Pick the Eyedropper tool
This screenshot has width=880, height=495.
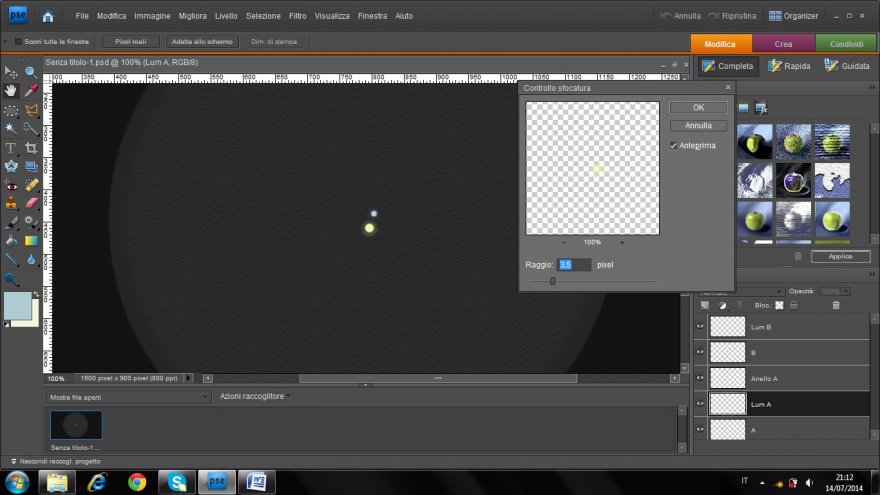coord(31,91)
